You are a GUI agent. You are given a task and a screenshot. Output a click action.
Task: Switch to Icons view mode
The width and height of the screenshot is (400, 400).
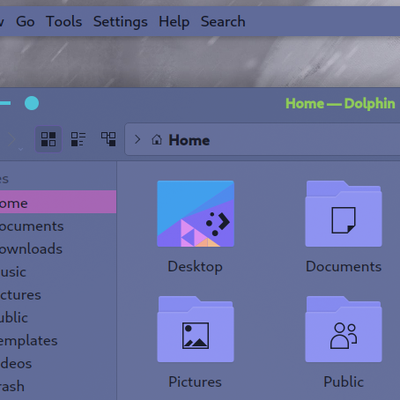[x=48, y=139]
